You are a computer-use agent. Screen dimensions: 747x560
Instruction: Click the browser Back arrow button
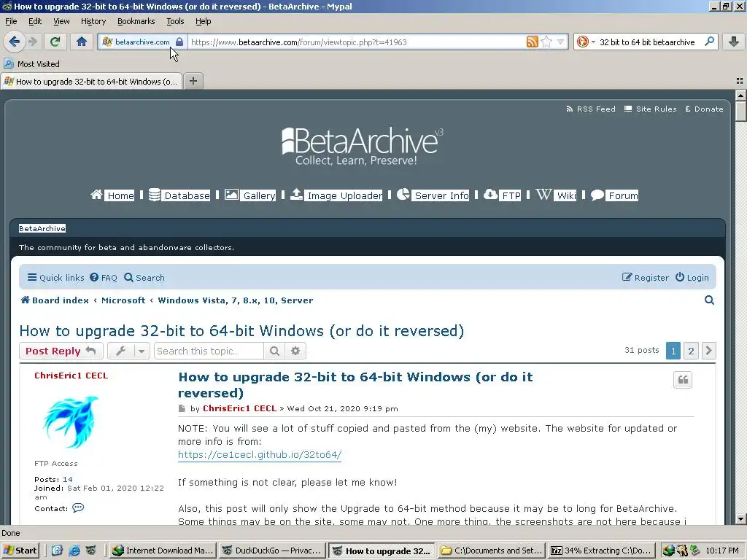coord(15,42)
